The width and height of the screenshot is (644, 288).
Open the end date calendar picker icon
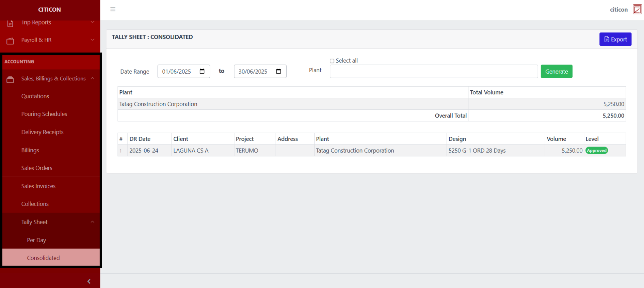click(278, 71)
